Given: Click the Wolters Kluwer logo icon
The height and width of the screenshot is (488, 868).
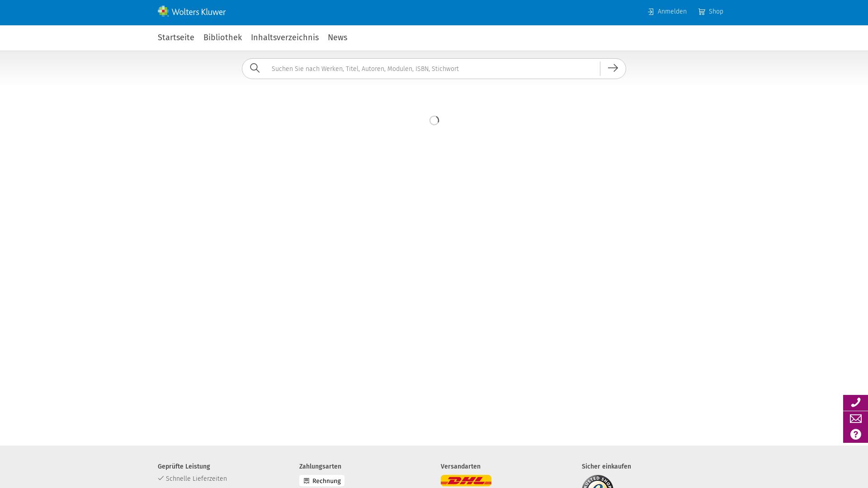Looking at the screenshot, I should (163, 11).
